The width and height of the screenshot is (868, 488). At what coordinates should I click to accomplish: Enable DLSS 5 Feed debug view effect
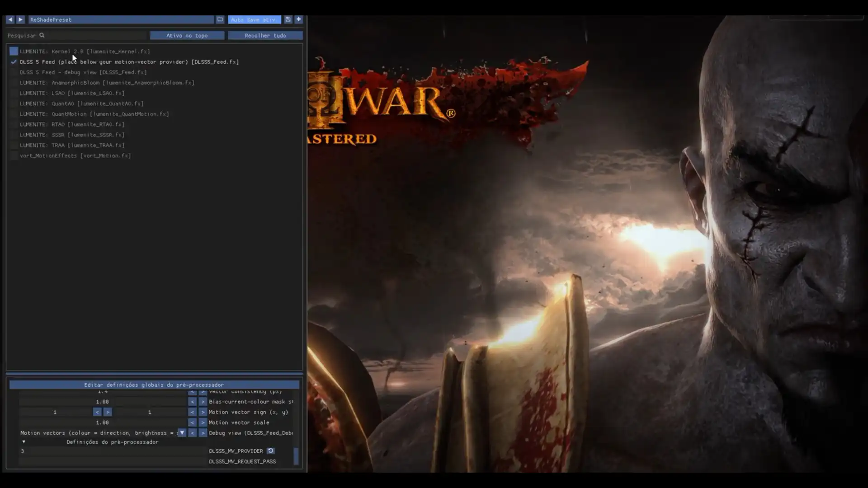[x=14, y=72]
